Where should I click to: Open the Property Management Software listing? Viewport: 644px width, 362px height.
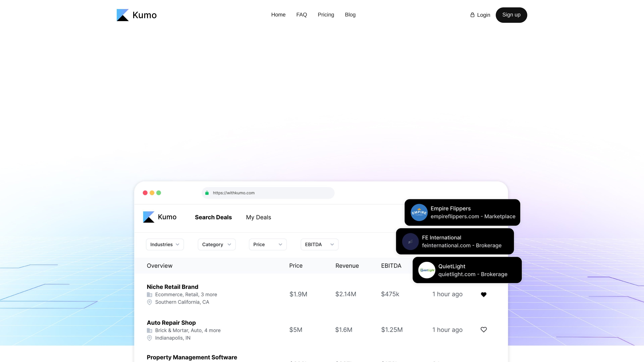[x=192, y=357]
